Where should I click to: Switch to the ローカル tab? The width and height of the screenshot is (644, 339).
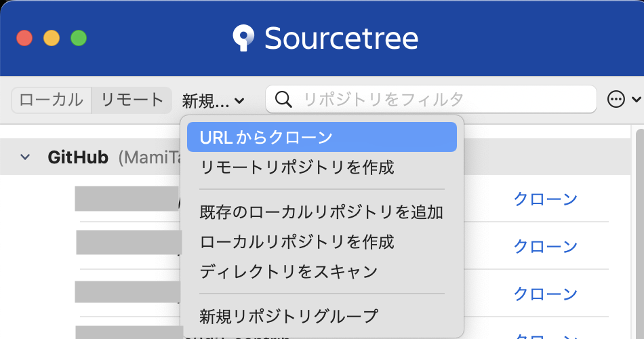pos(52,100)
